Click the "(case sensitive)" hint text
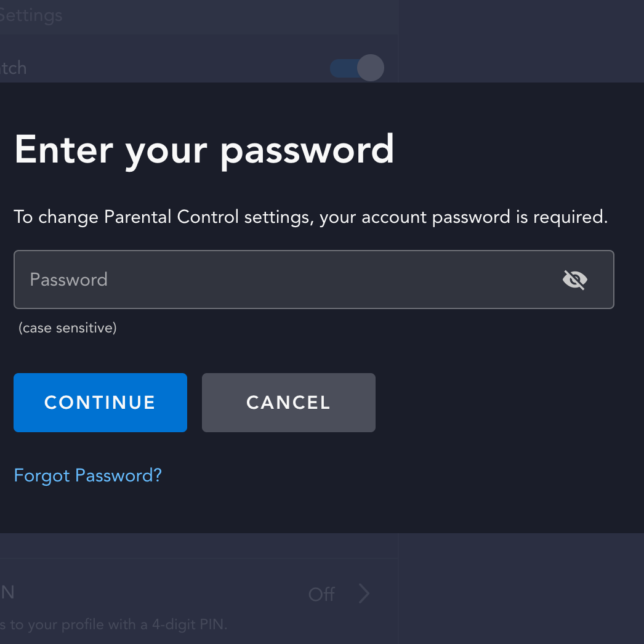 pos(67,328)
